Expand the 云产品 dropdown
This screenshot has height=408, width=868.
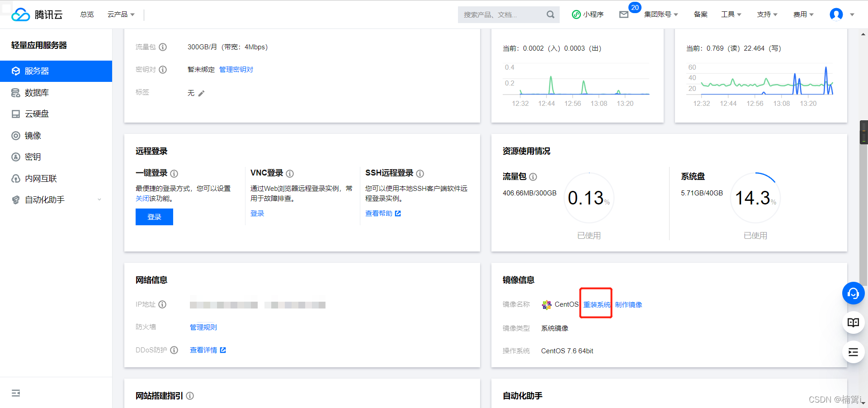121,14
